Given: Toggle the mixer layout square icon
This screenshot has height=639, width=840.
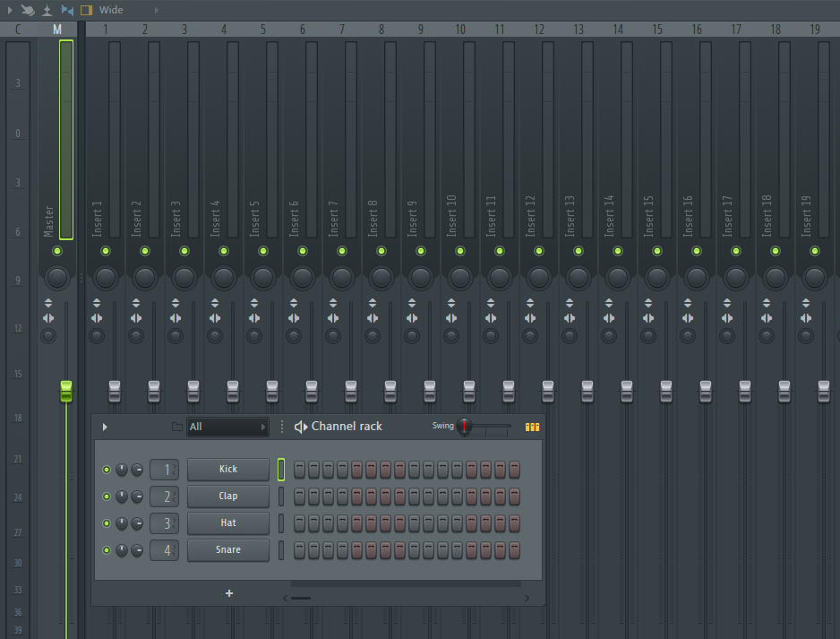Looking at the screenshot, I should [86, 10].
